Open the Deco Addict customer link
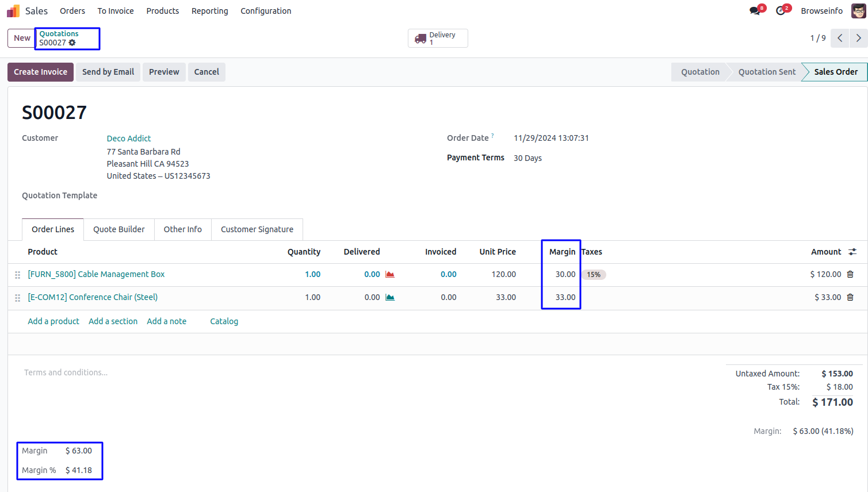Screen dimensions: 868x492 click(129, 139)
